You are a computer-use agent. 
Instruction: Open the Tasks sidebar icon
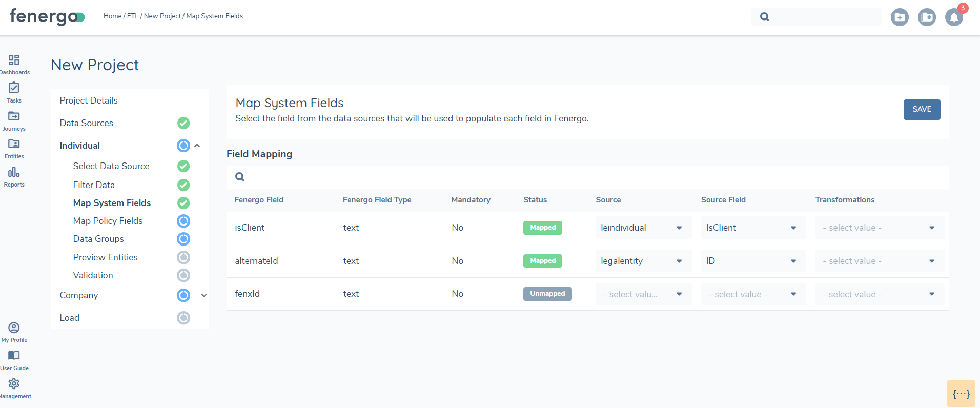tap(14, 88)
